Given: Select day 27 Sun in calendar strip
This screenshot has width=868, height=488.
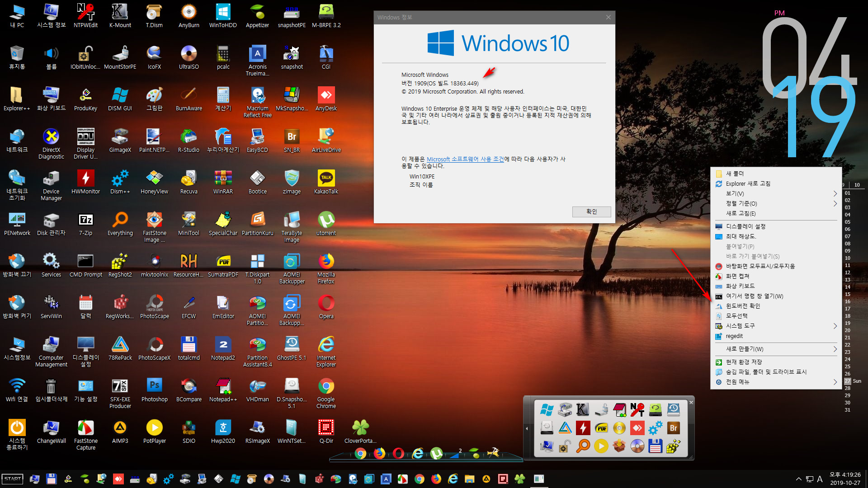Looking at the screenshot, I should click(853, 381).
